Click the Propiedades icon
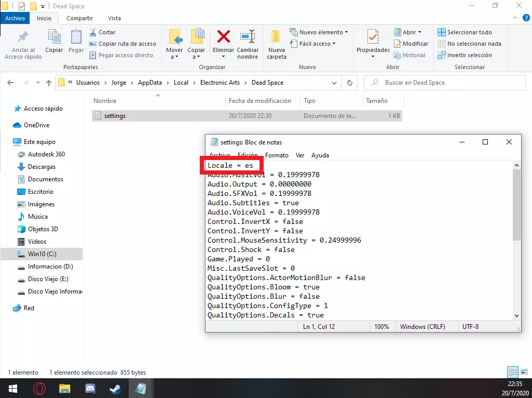532x398 pixels. point(373,37)
